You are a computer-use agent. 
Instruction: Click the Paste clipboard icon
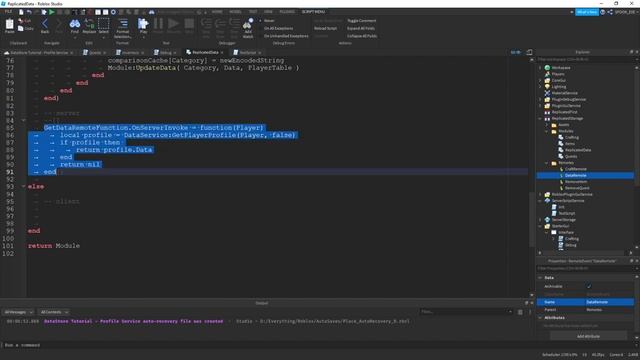9,25
